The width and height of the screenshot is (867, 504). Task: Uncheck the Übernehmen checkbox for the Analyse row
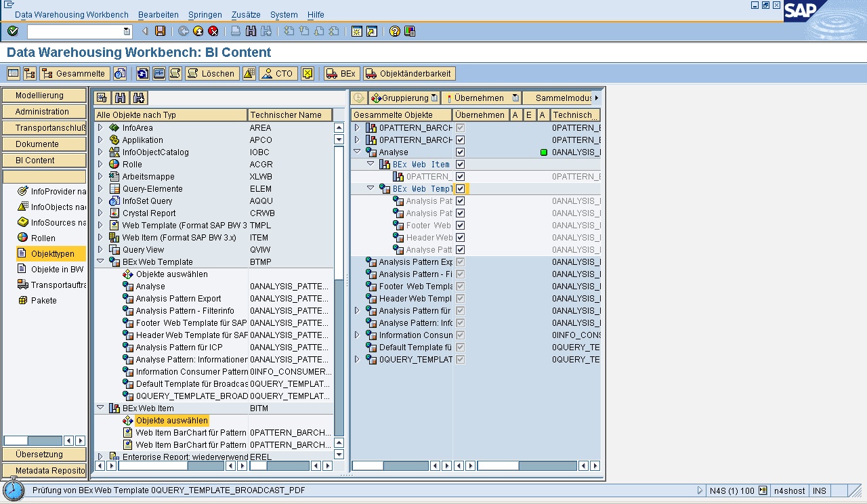point(461,152)
